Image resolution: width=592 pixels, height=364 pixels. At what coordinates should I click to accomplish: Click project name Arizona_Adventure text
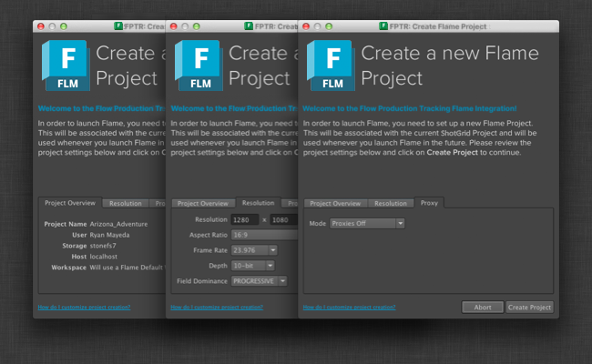[x=118, y=224]
